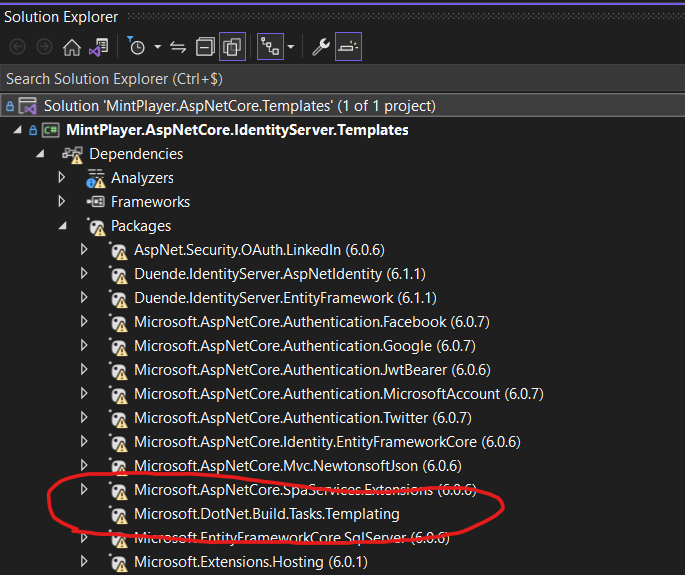Click the Back navigation arrow in toolbar

click(17, 47)
